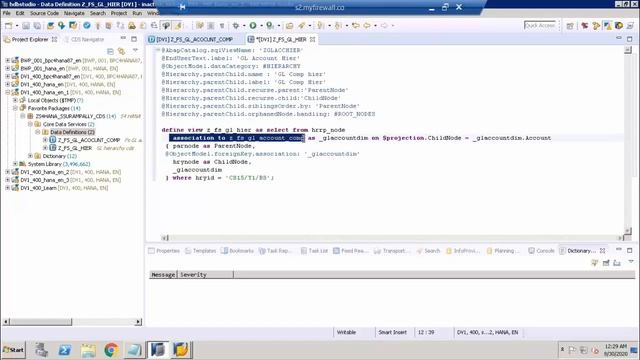This screenshot has height=360, width=640.
Task: Expand the DV1_400_hana_en project node
Action: point(7,84)
